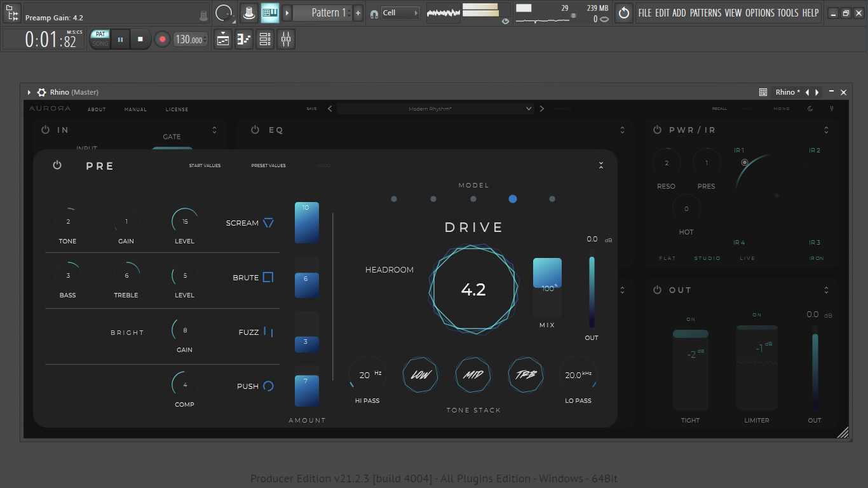868x488 pixels.
Task: Open the browser/file tree icon
Action: (x=12, y=13)
